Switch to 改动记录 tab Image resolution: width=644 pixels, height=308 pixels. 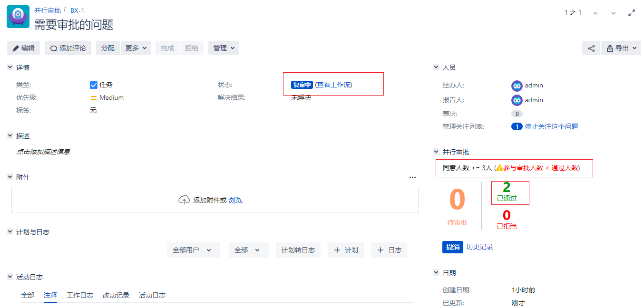(x=116, y=295)
